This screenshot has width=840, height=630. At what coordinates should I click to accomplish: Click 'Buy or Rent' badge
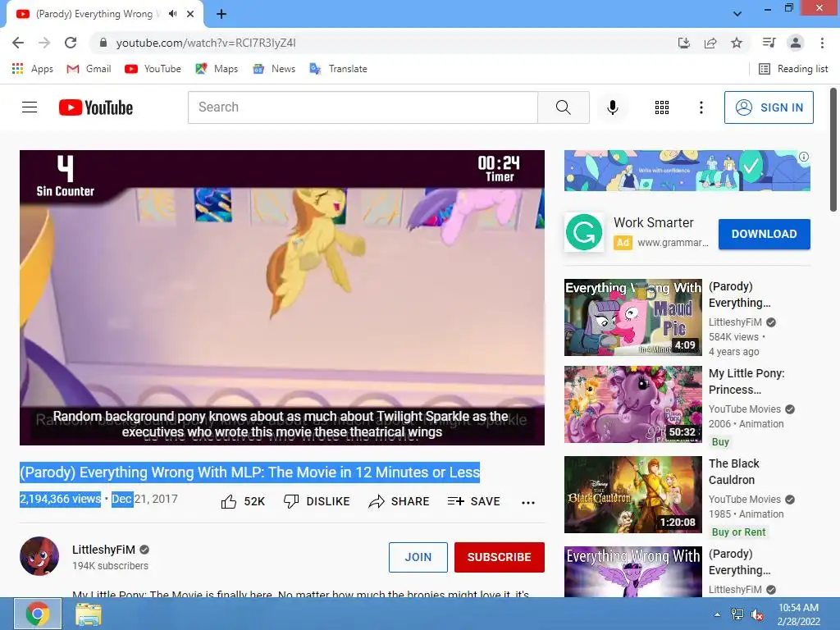pos(739,532)
